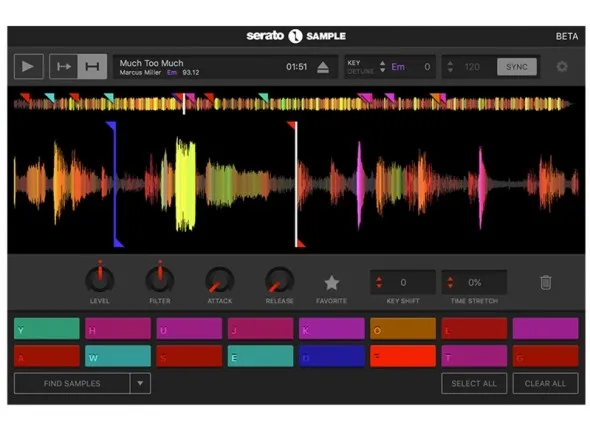Click the yellow waveform peak
The width and height of the screenshot is (590, 434).
pos(186,184)
